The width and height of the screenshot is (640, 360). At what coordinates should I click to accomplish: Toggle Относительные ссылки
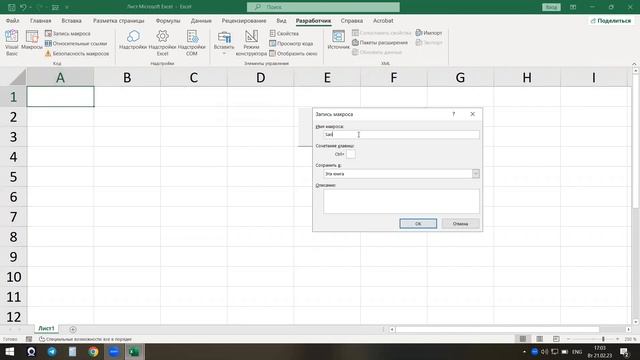click(76, 43)
